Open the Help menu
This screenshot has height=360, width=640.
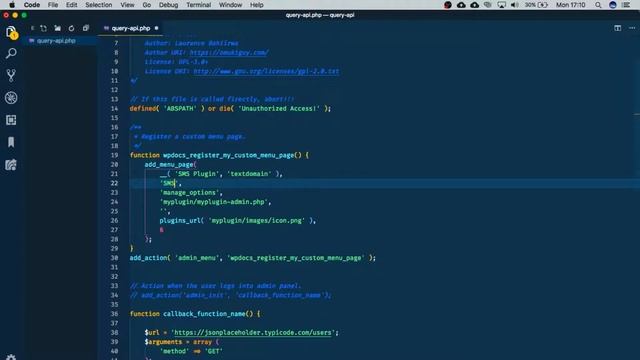click(x=256, y=5)
